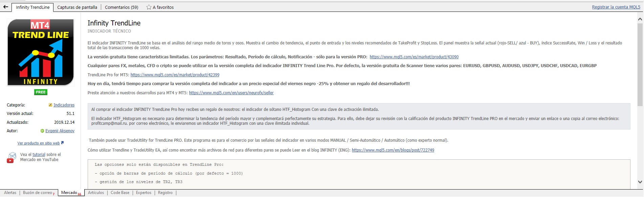Click the Infinity Trend Line product logo
644x197 pixels.
(41, 52)
